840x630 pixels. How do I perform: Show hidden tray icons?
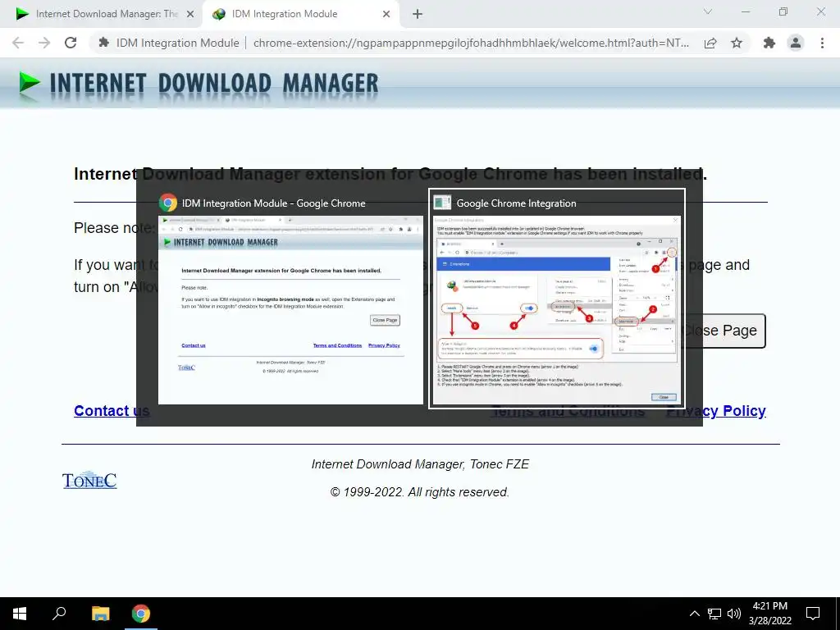(x=694, y=614)
